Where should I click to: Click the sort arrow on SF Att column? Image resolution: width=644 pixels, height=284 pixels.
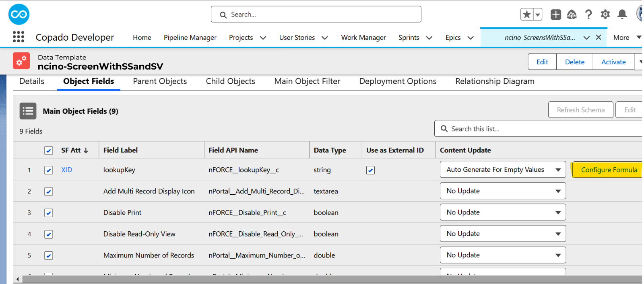click(x=86, y=150)
